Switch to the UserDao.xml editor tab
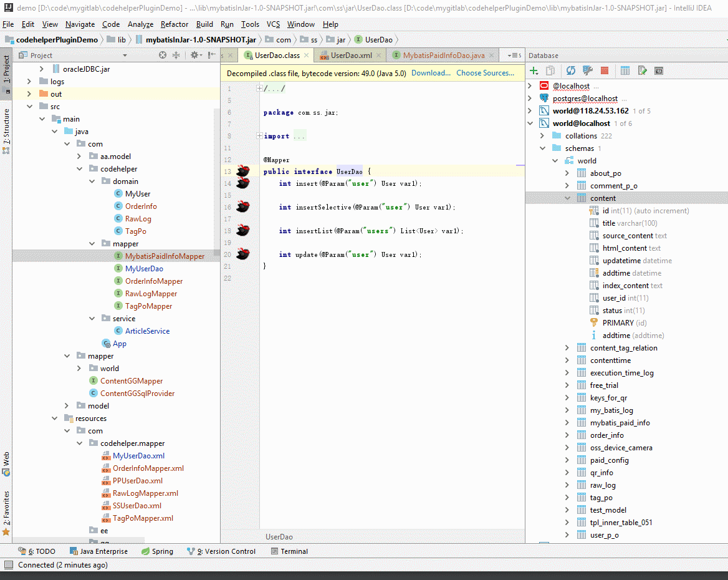728x580 pixels. 351,55
